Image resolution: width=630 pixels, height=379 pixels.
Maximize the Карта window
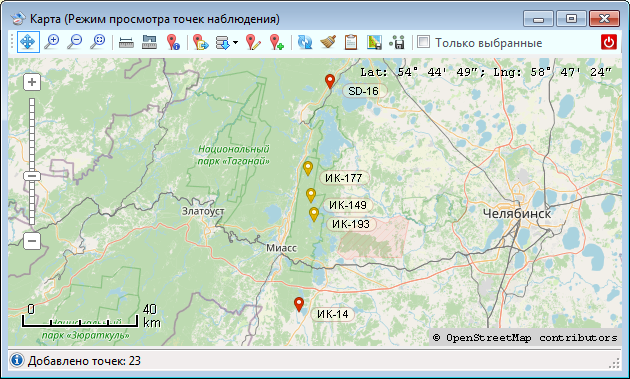(571, 19)
